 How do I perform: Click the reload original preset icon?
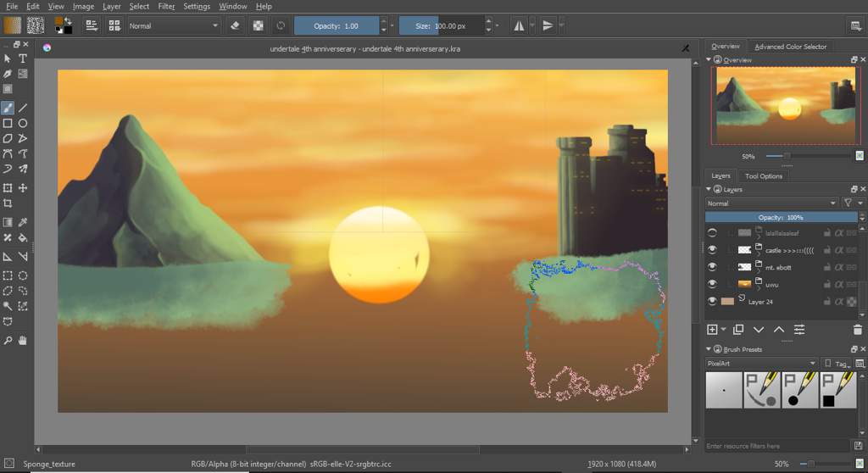pyautogui.click(x=281, y=25)
